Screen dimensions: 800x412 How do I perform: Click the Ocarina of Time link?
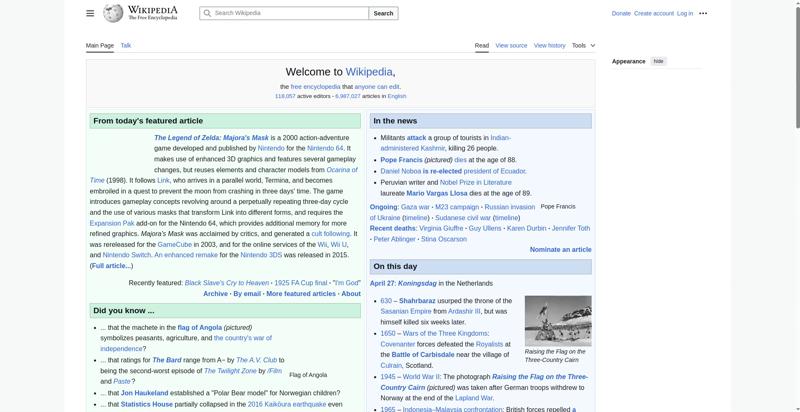[x=342, y=170]
